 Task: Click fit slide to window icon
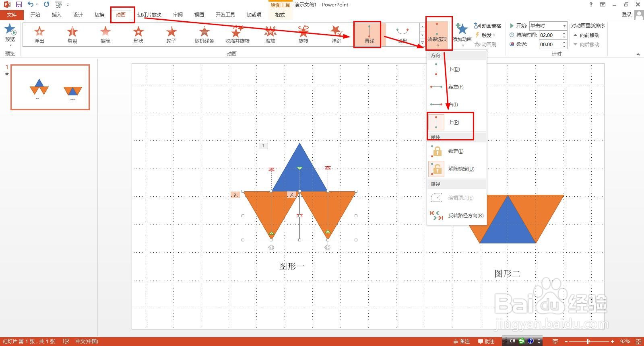[x=638, y=341]
